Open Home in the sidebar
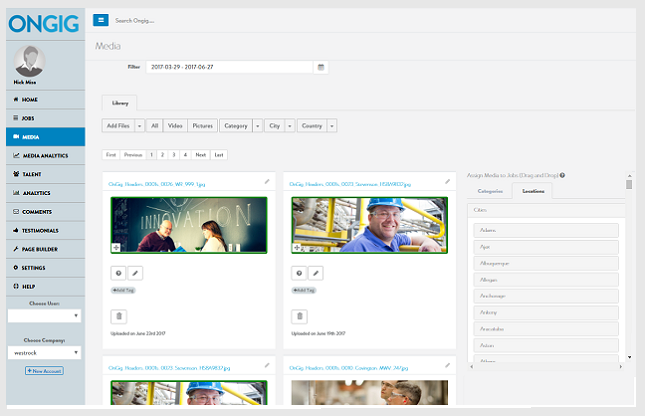This screenshot has width=645, height=416. pyautogui.click(x=45, y=100)
